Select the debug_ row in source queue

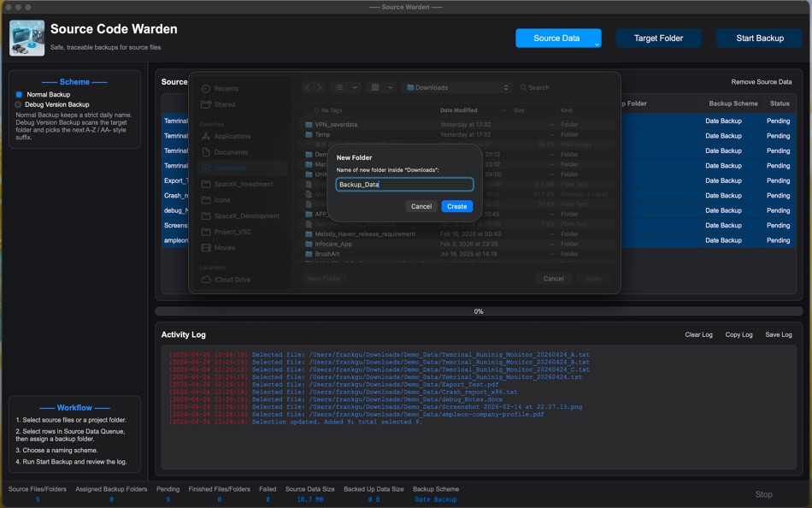pyautogui.click(x=175, y=211)
